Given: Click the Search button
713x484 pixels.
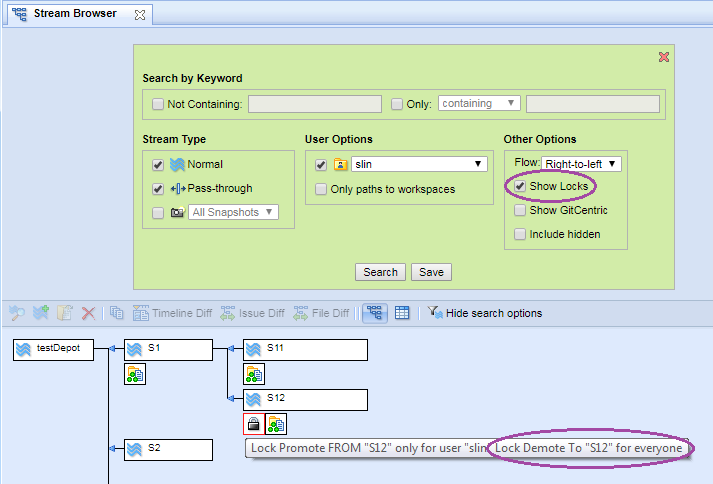Looking at the screenshot, I should (380, 272).
